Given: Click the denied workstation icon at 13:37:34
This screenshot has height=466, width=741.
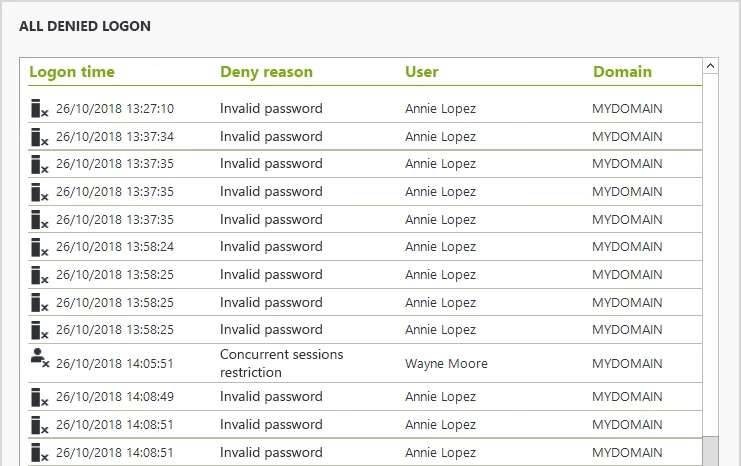Looking at the screenshot, I should [39, 137].
